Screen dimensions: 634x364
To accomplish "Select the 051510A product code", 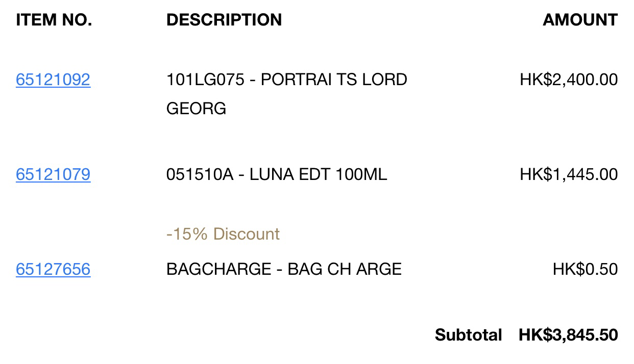I will pos(200,174).
